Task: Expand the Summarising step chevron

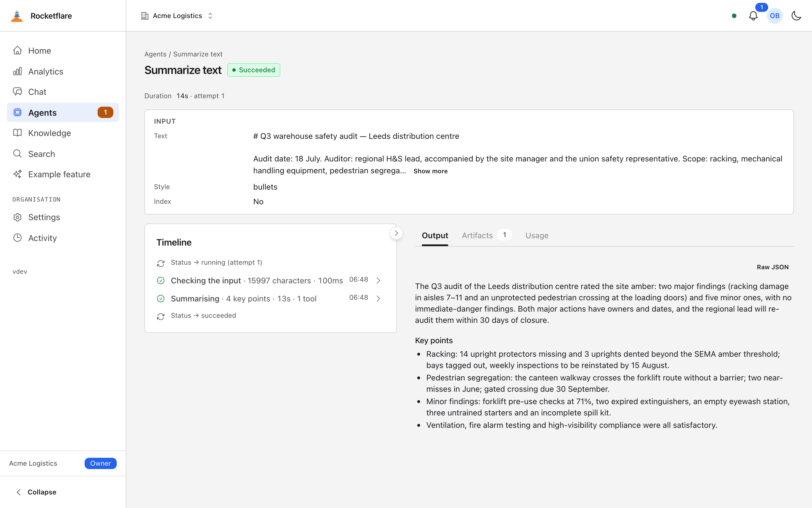Action: pos(378,299)
